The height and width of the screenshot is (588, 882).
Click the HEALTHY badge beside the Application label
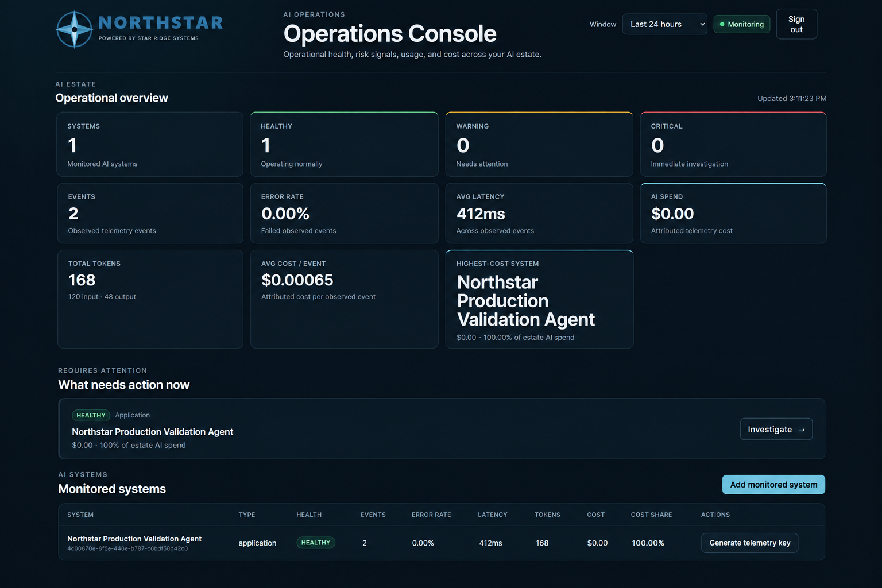click(91, 415)
